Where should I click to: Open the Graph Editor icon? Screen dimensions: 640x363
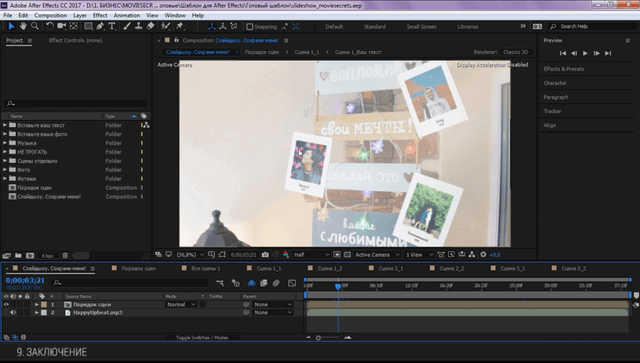click(292, 283)
